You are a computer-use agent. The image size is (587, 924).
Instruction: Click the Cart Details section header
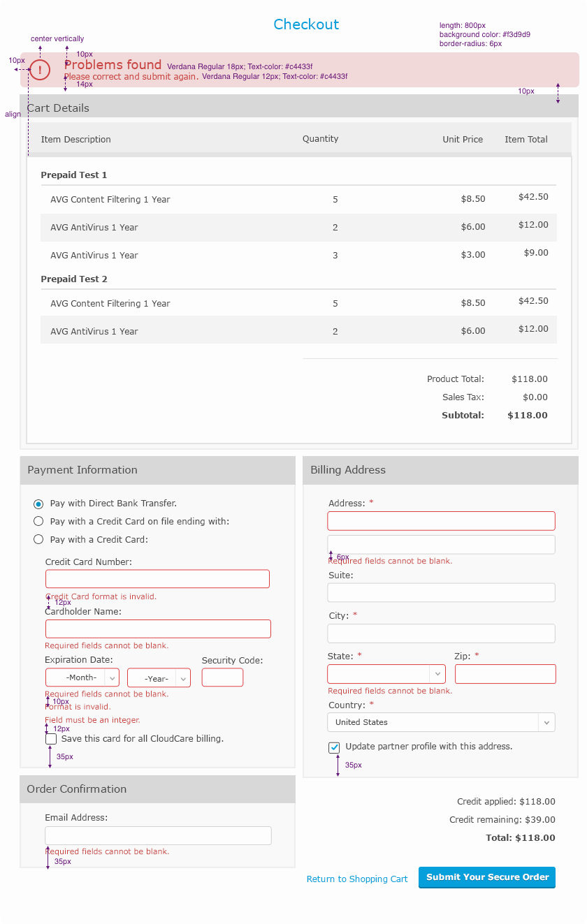299,106
